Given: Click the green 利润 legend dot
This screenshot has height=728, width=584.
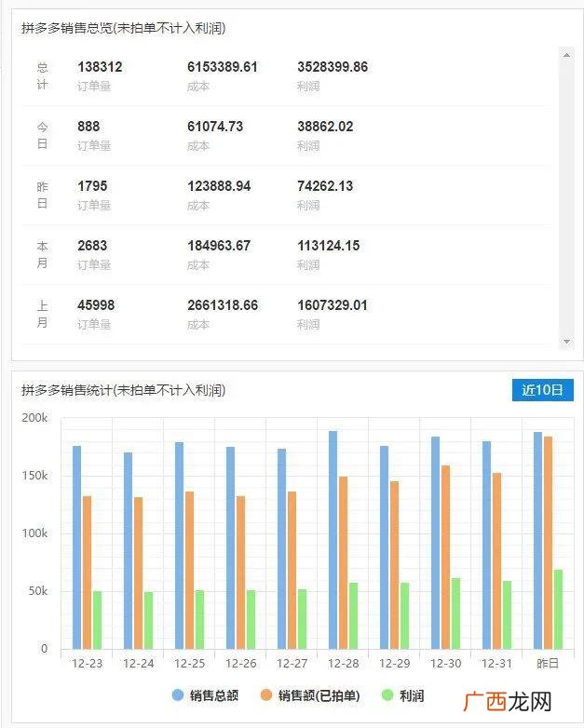Looking at the screenshot, I should (x=387, y=695).
